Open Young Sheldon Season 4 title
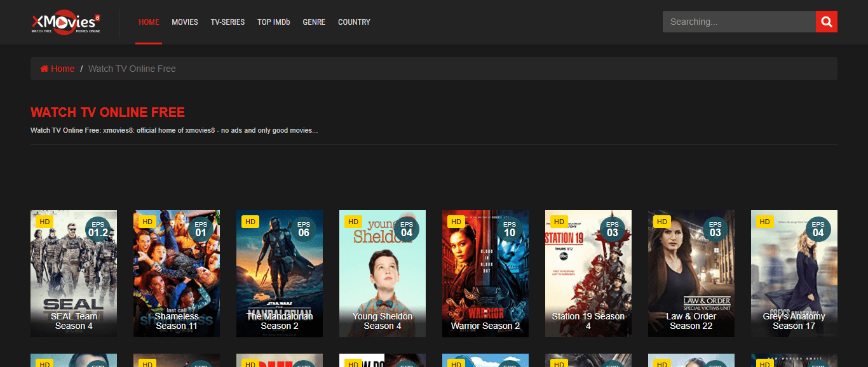Viewport: 868px width, 367px height. (x=383, y=321)
